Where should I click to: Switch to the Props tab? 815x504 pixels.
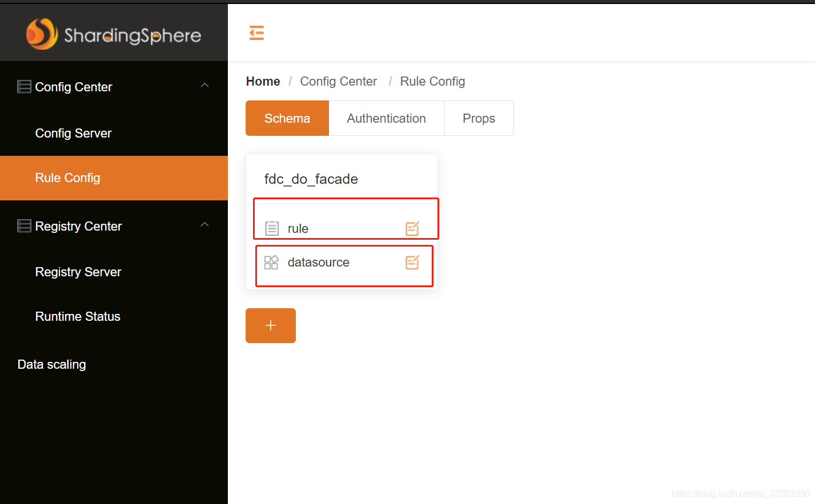point(479,118)
